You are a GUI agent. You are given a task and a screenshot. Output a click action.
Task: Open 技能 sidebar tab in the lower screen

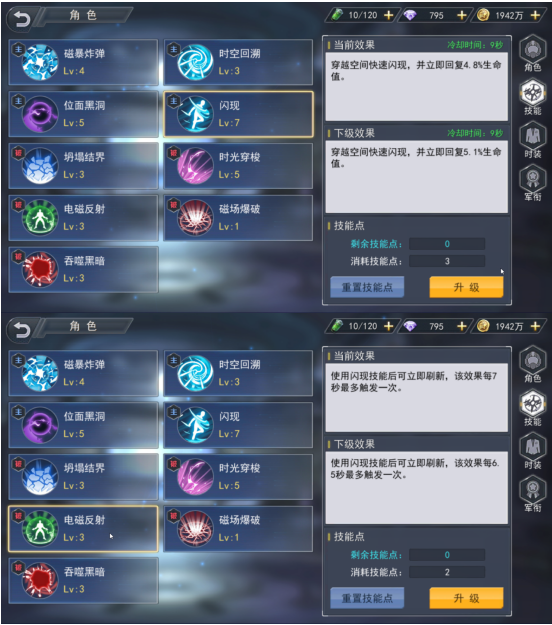coord(532,408)
